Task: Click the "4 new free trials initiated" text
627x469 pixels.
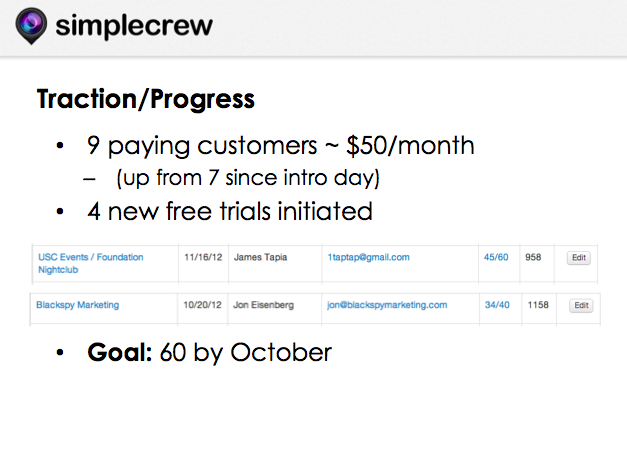Action: tap(230, 211)
